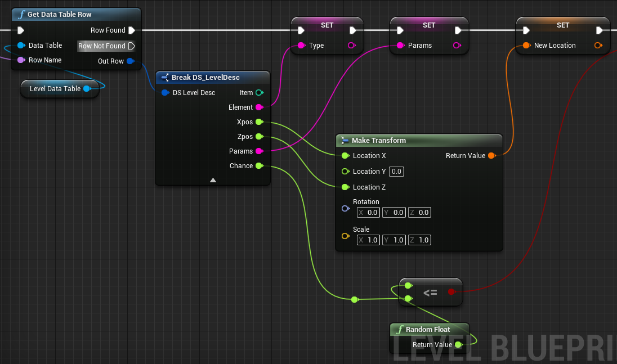Screen dimensions: 617x364
Task: Click the Get Data Table Row input exec pin
Action: tap(21, 30)
